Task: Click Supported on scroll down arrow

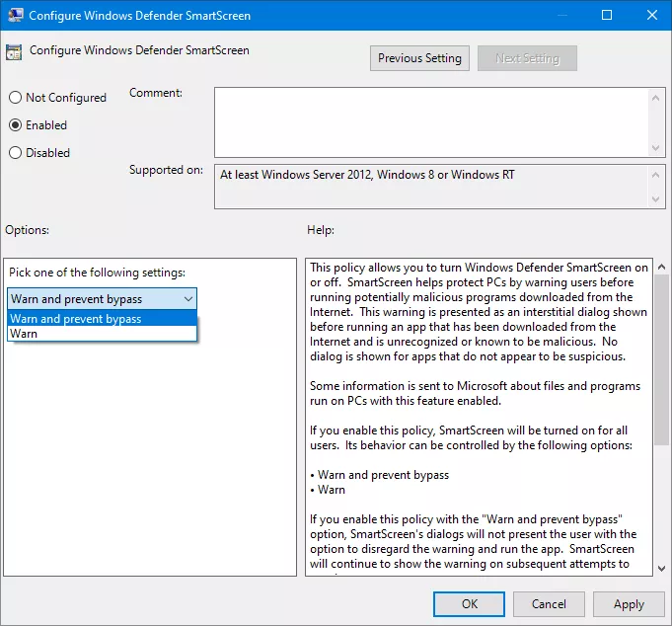Action: tap(655, 198)
